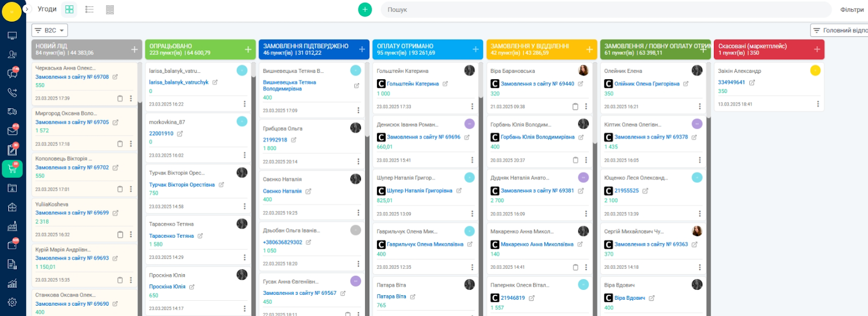This screenshot has width=868, height=316.
Task: Open the analytics bar chart icon
Action: pyautogui.click(x=12, y=283)
